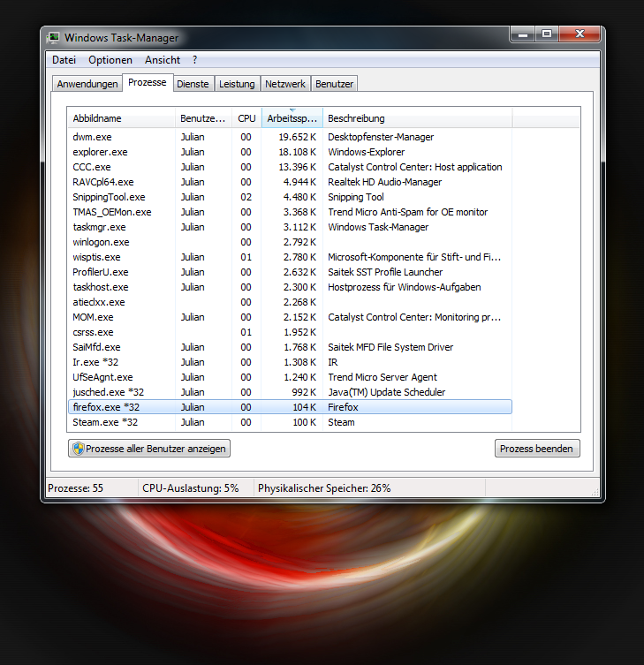The image size is (644, 665).
Task: Minimize the Task-Manager window
Action: (523, 34)
